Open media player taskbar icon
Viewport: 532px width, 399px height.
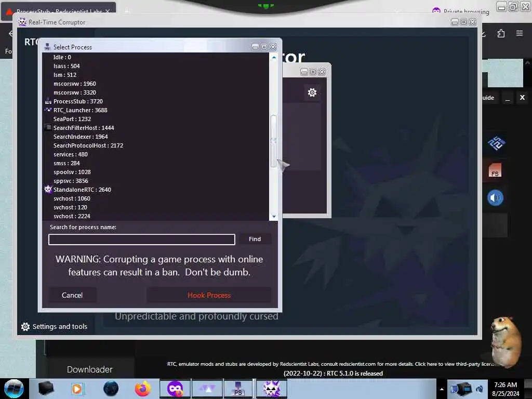(x=77, y=389)
